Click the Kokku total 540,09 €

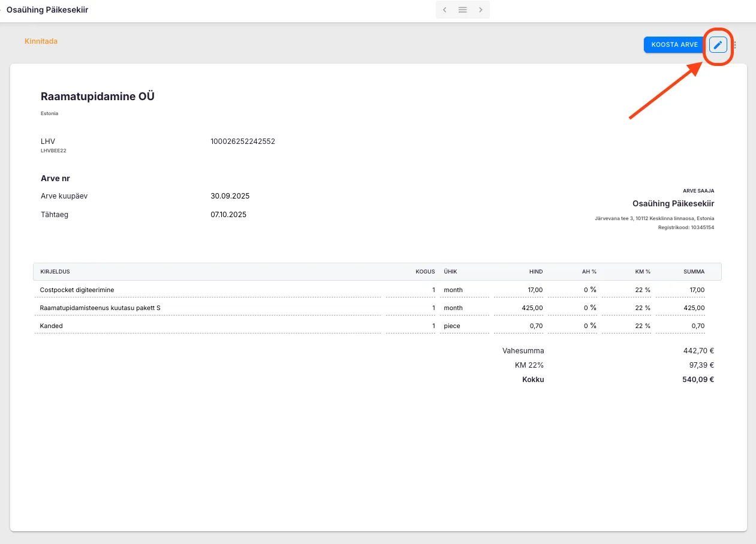point(698,379)
